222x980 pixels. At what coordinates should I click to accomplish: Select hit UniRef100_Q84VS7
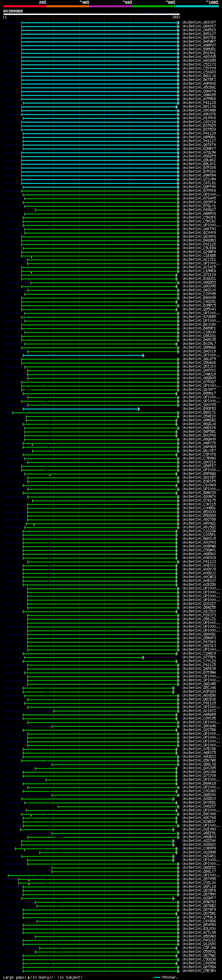[x=199, y=26]
